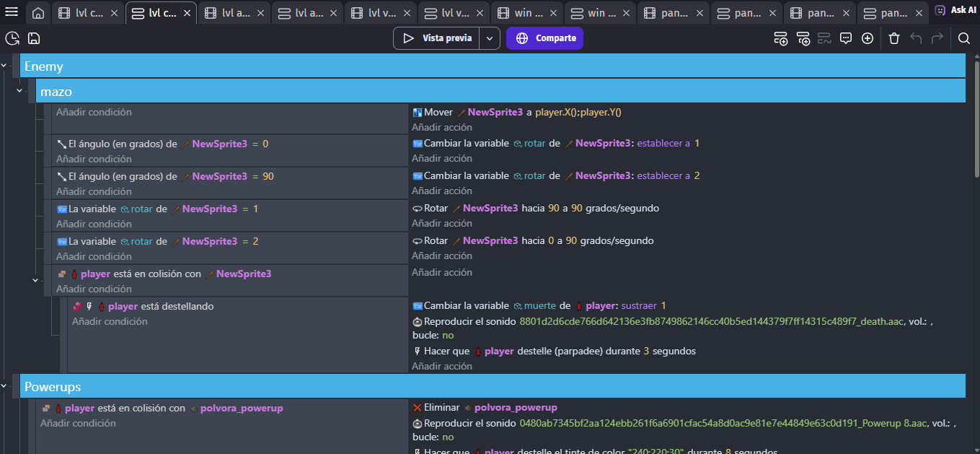Image resolution: width=980 pixels, height=454 pixels.
Task: Open the Vista previa dropdown arrow
Action: point(489,38)
